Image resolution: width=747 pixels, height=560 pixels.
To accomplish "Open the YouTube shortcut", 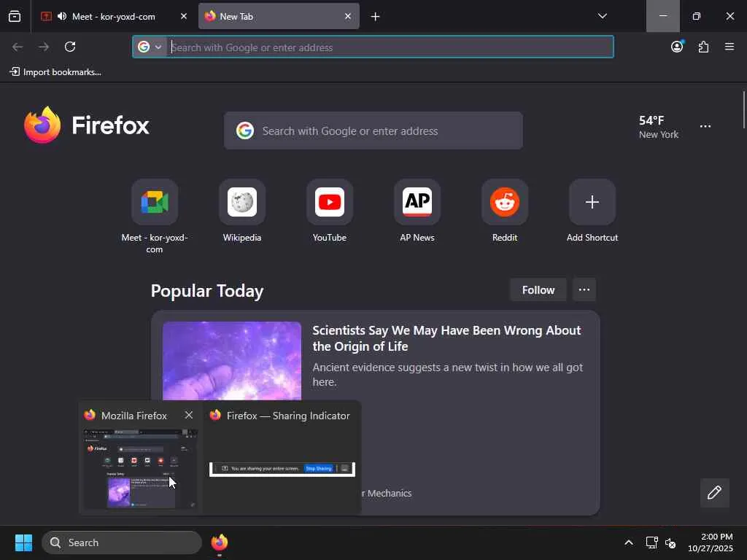I will 330,211.
